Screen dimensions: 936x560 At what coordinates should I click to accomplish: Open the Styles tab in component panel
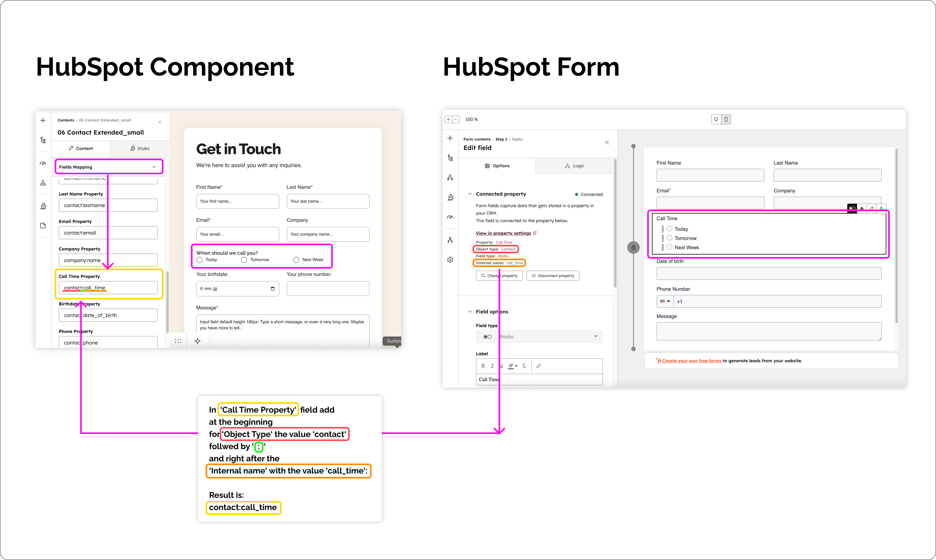(x=140, y=148)
